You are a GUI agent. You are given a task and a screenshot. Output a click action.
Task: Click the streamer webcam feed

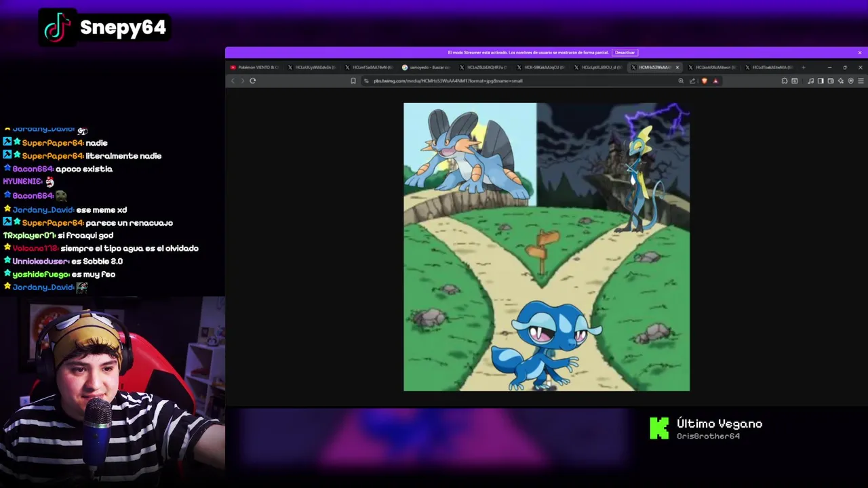pyautogui.click(x=113, y=392)
